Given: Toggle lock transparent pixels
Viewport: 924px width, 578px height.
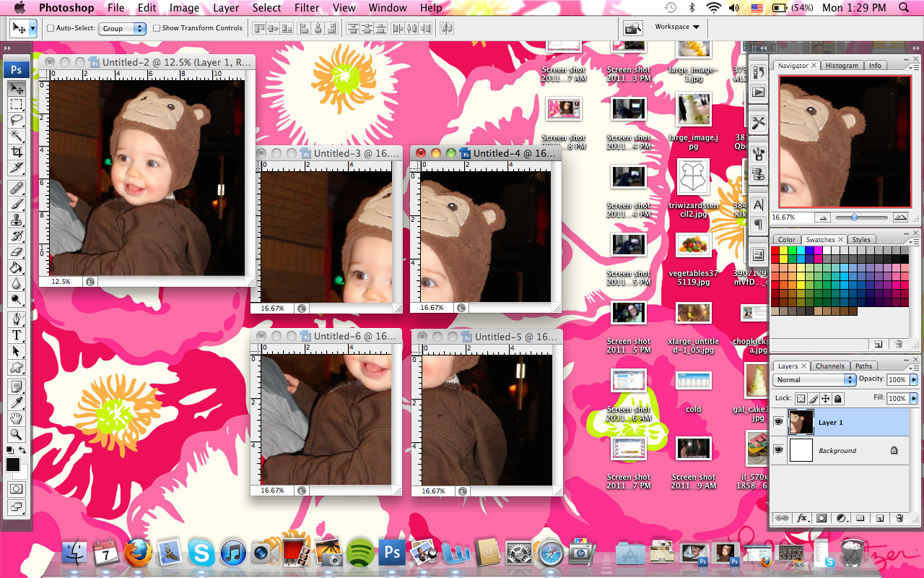Looking at the screenshot, I should [x=801, y=398].
